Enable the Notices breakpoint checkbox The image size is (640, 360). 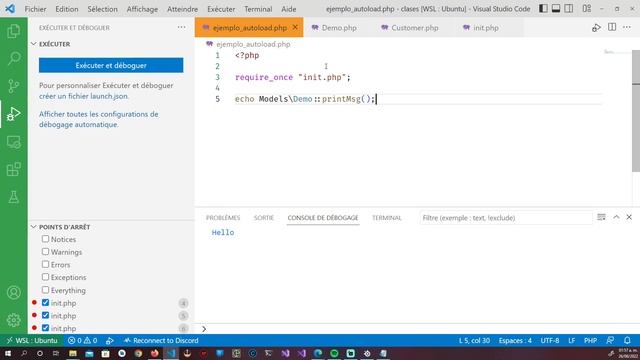(45, 239)
